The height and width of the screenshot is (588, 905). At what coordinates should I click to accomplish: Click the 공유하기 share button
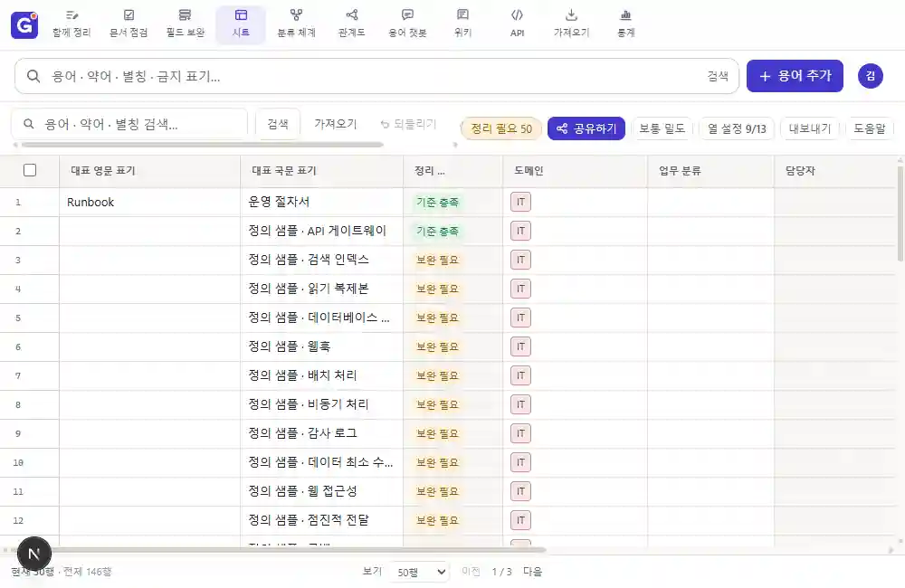click(586, 128)
